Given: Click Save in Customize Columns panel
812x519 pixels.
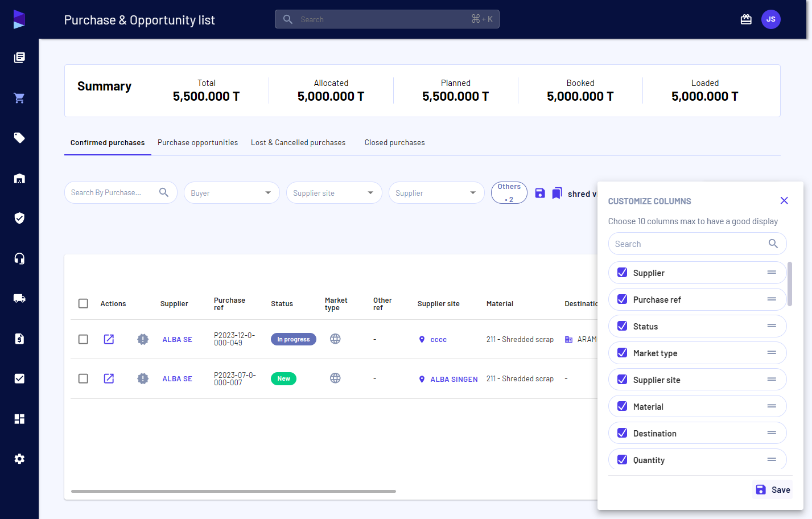Looking at the screenshot, I should [773, 489].
